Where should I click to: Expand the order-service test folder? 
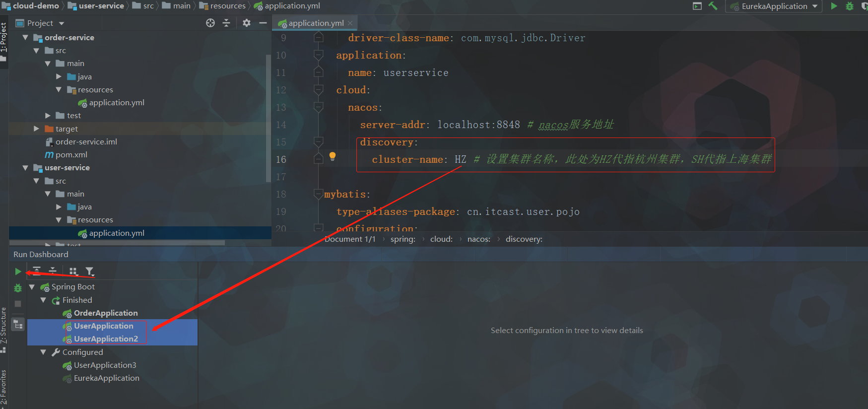click(48, 115)
